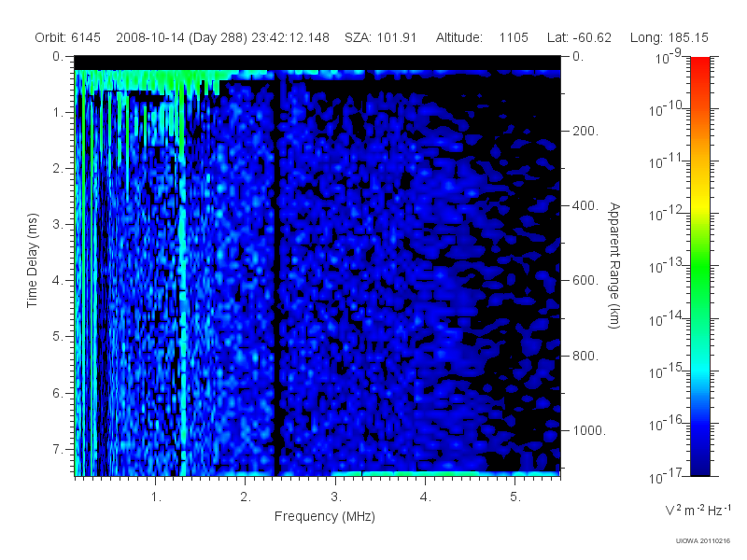The image size is (747, 560).
Task: Click the frequency tick label '5.'
Action: [515, 497]
